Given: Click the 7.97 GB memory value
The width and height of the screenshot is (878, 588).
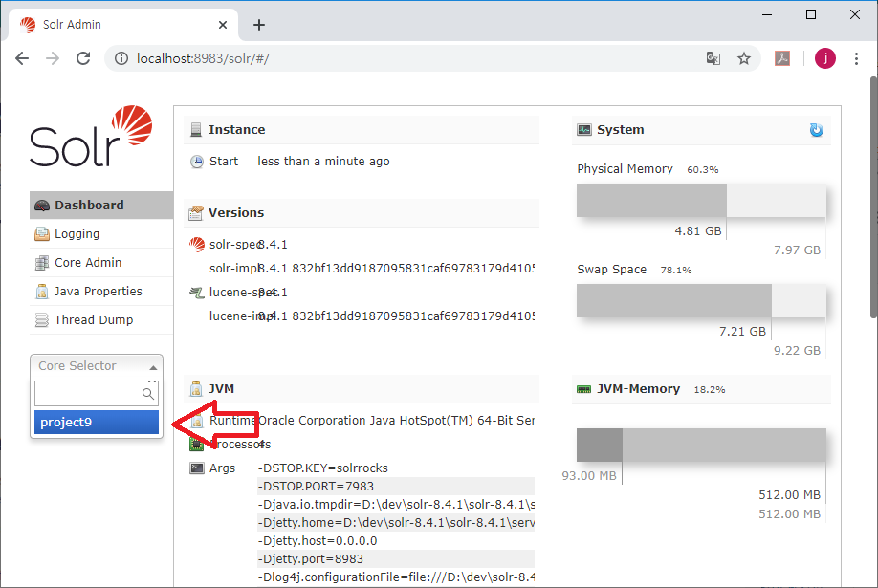Looking at the screenshot, I should tap(797, 250).
